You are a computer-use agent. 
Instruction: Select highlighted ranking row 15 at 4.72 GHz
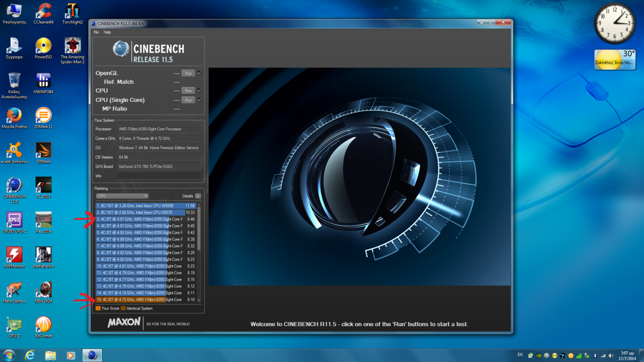tap(145, 299)
